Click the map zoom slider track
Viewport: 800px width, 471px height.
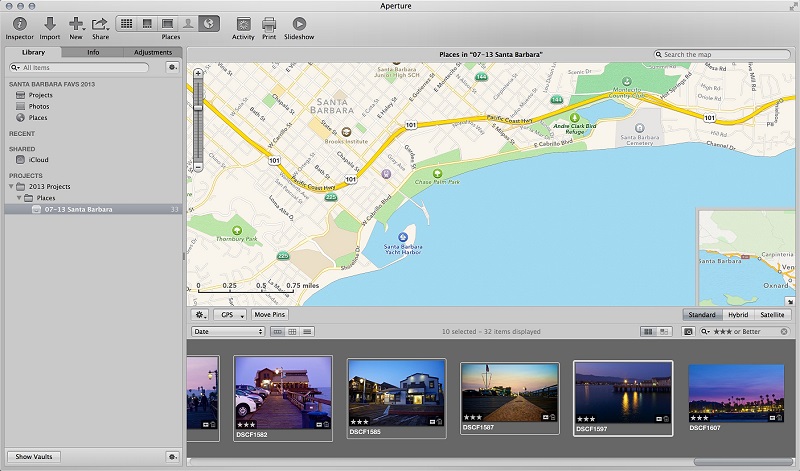198,120
